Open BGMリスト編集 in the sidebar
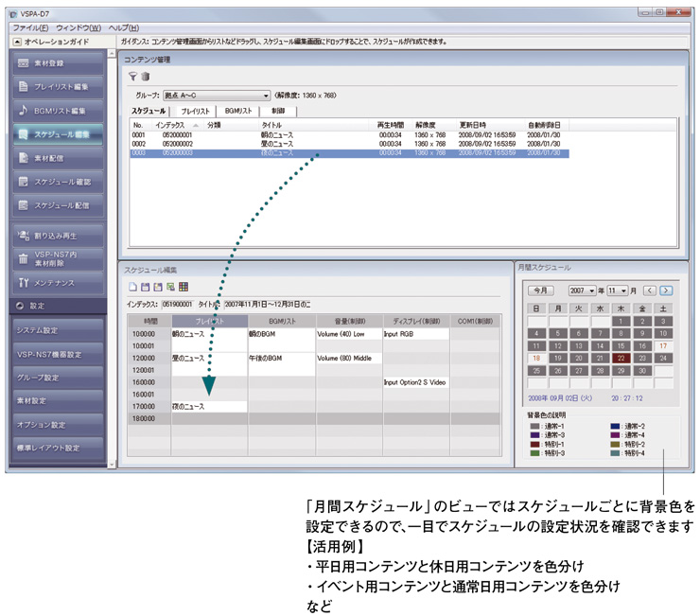Viewport: 700px width, 616px height. [60, 111]
